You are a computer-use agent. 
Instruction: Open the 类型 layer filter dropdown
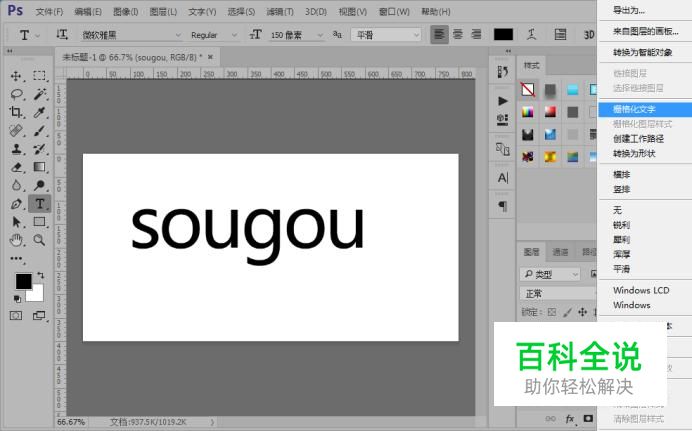coord(550,274)
